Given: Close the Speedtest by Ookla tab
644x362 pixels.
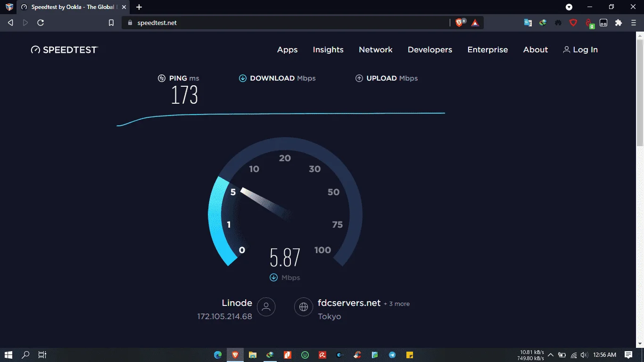Looking at the screenshot, I should pos(124,7).
